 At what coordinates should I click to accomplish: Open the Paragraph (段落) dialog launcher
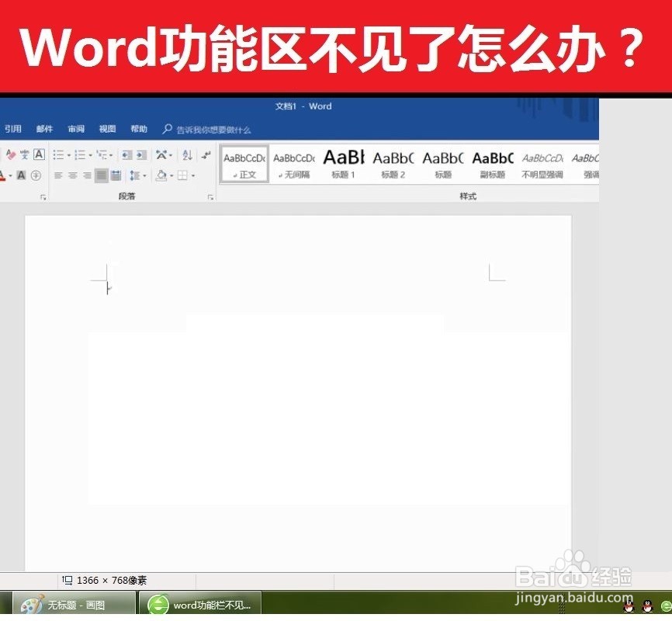(x=210, y=197)
